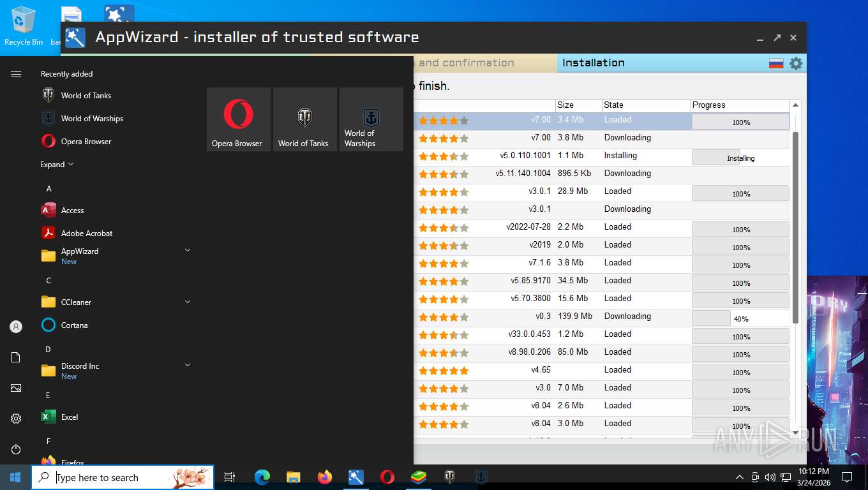Open File Explorer from the taskbar
The width and height of the screenshot is (868, 490).
coord(294,477)
